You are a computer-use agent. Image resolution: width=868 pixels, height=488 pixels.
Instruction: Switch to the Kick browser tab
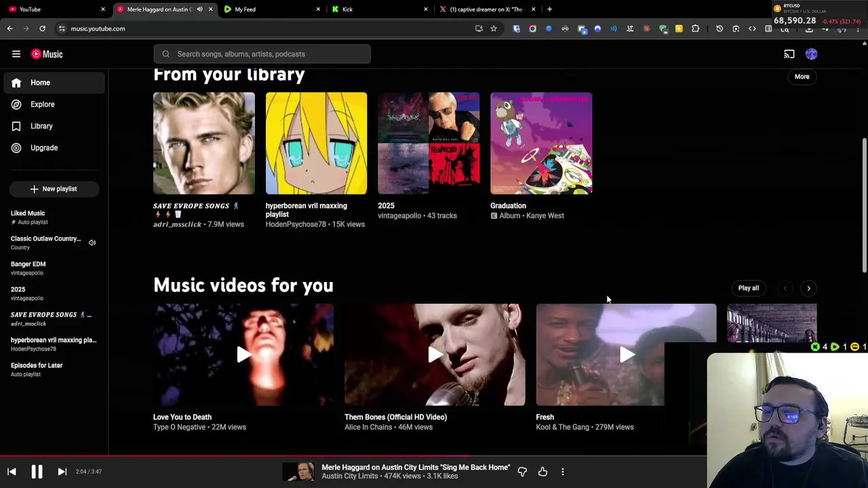coord(380,9)
